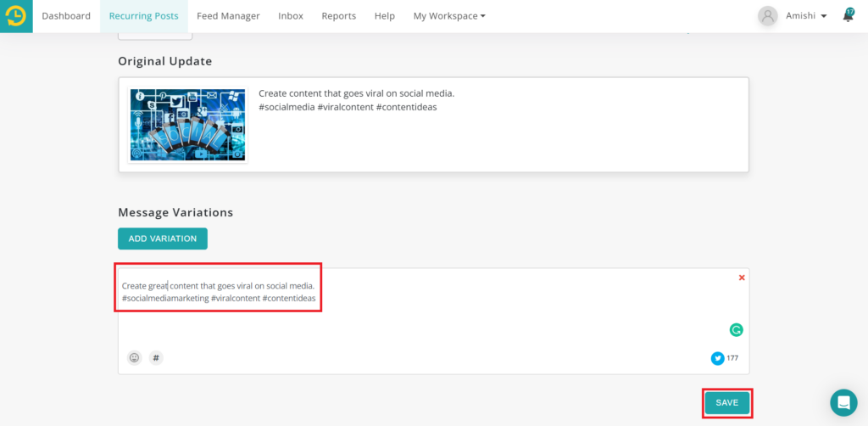Switch to Feed Manager

[228, 16]
